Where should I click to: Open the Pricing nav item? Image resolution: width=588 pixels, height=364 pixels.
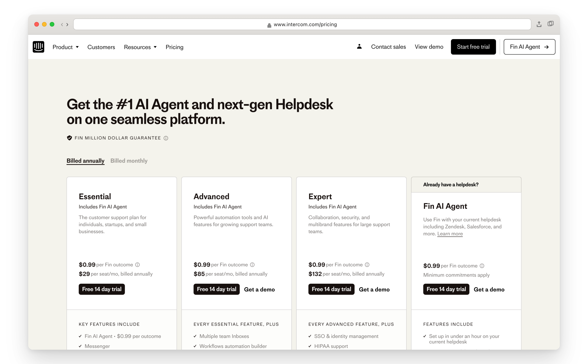click(x=174, y=47)
